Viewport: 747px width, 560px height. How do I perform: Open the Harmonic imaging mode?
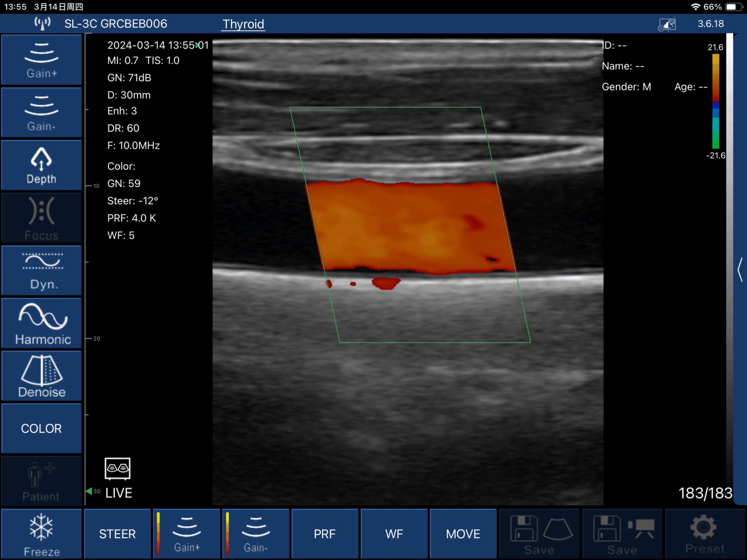pos(41,323)
